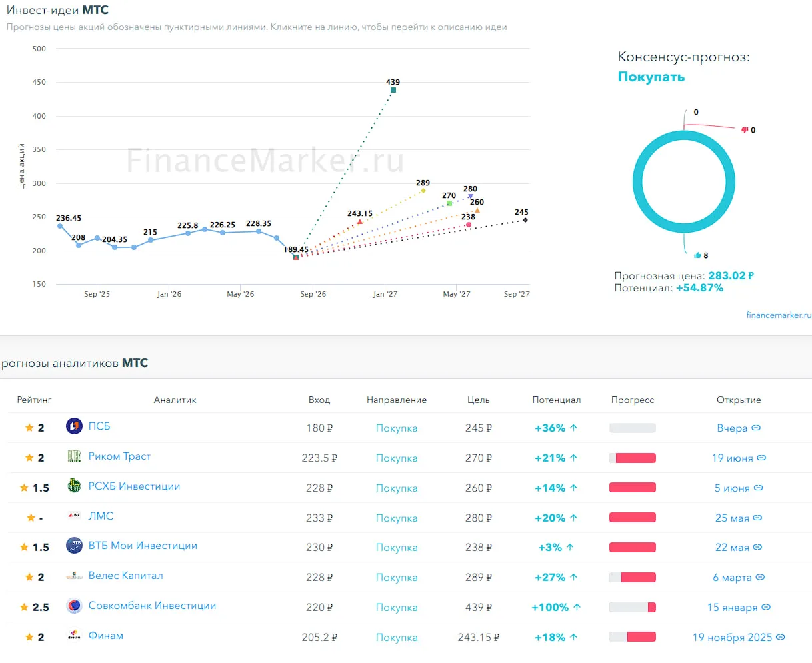Click the link icon beside "19 июня"
The width and height of the screenshot is (812, 663).
coord(761,458)
